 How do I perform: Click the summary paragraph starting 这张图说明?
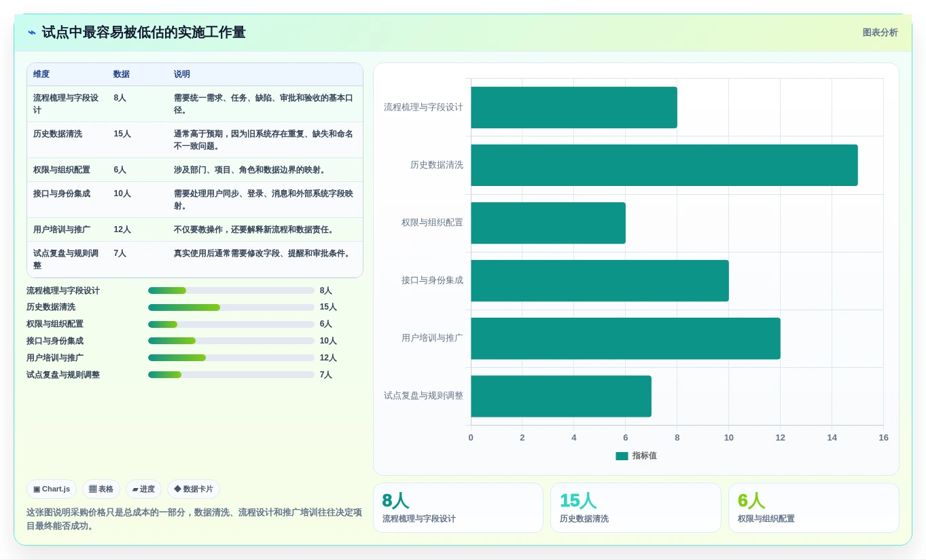pos(194,519)
